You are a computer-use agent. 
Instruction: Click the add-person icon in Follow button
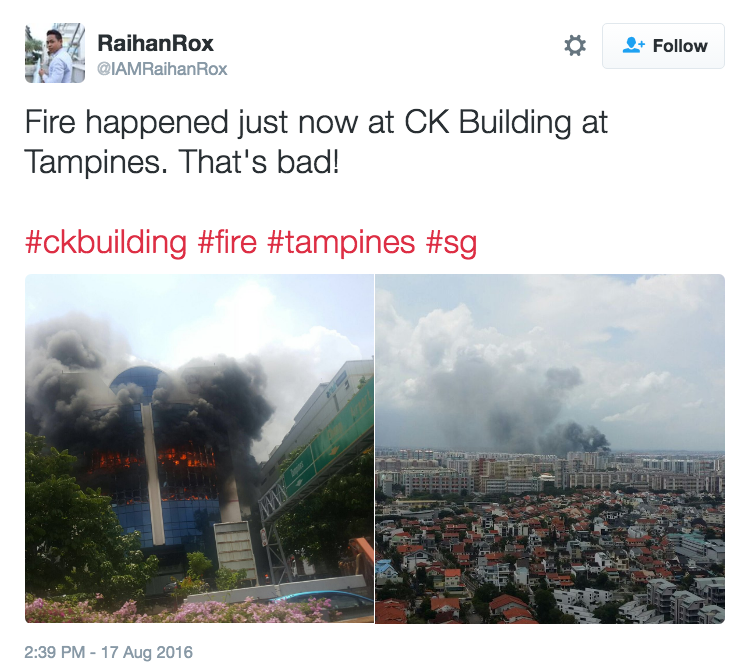[633, 45]
